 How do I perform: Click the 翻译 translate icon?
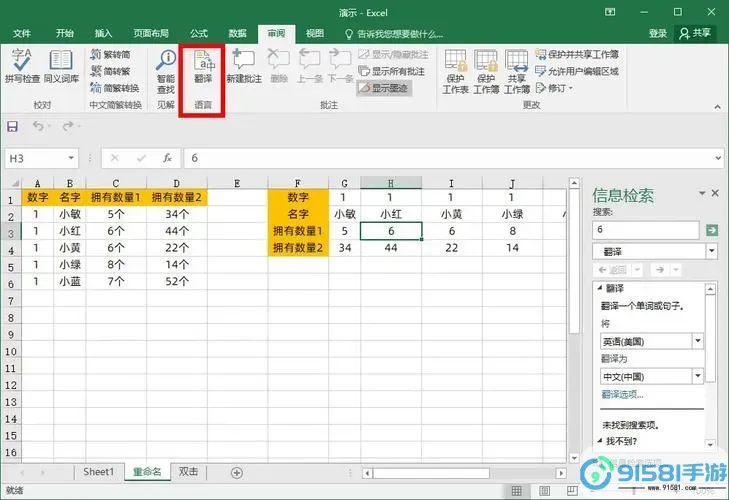point(203,67)
